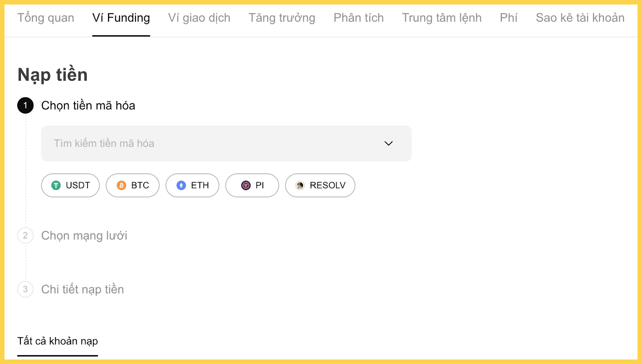Viewport: 642px width, 364px height.
Task: Open the cryptocurrency search dropdown chevron
Action: tap(388, 143)
